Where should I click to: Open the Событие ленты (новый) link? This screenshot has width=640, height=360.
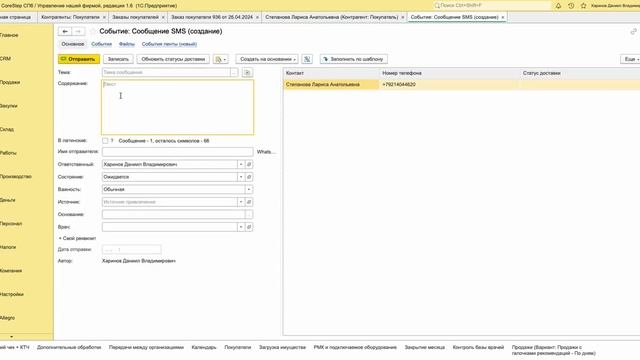pos(169,44)
